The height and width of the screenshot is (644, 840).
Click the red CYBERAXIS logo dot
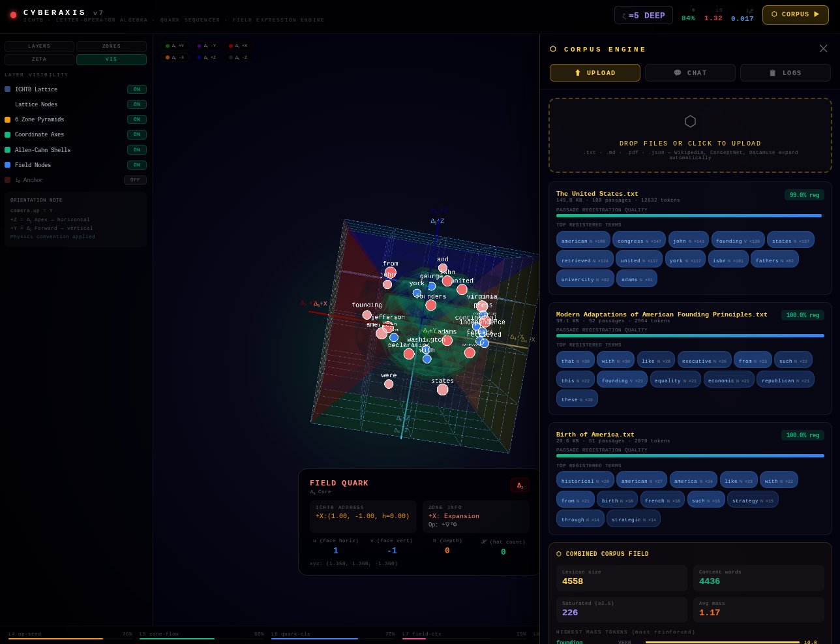[14, 14]
